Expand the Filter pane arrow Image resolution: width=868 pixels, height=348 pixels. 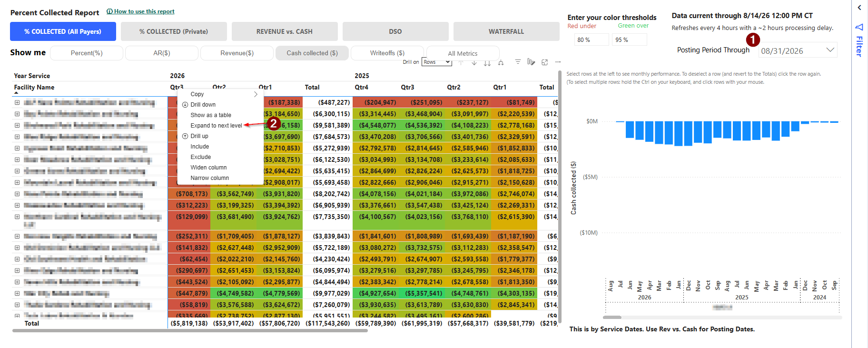click(859, 8)
